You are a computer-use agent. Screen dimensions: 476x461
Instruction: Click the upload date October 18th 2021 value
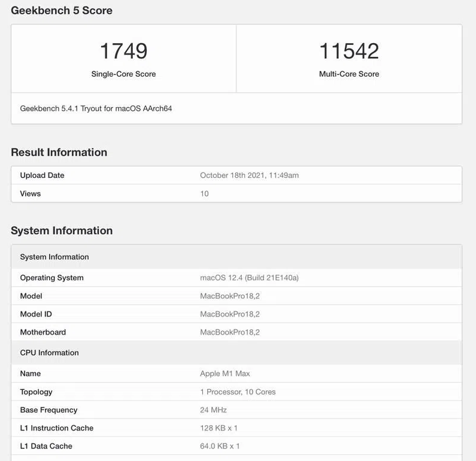click(x=249, y=175)
